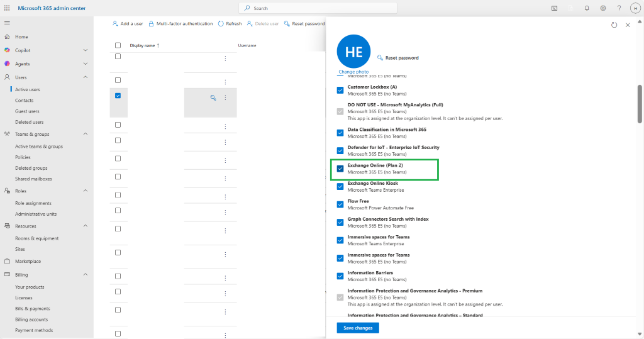Refresh the user details panel
This screenshot has width=644, height=339.
[614, 25]
